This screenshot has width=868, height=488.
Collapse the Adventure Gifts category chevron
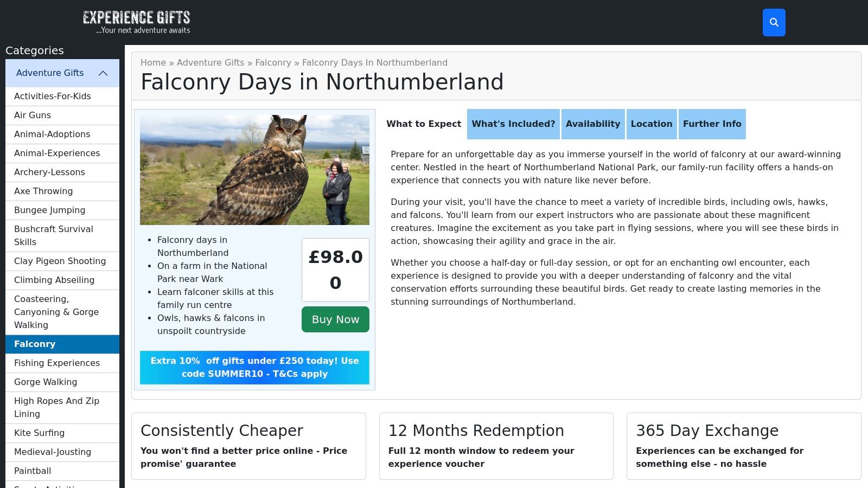click(103, 73)
